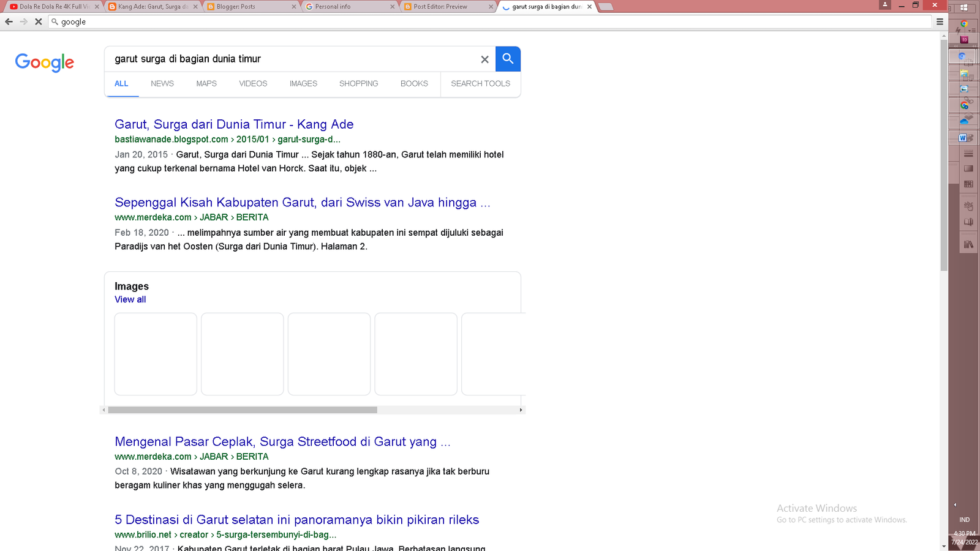Select the IMAGES search tab
Image resolution: width=980 pixels, height=551 pixels.
303,84
